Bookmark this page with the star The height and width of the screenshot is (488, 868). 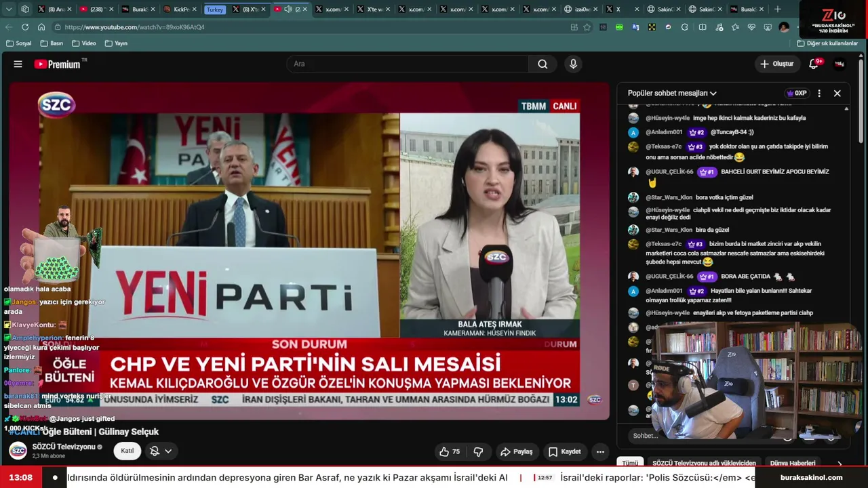coord(587,27)
